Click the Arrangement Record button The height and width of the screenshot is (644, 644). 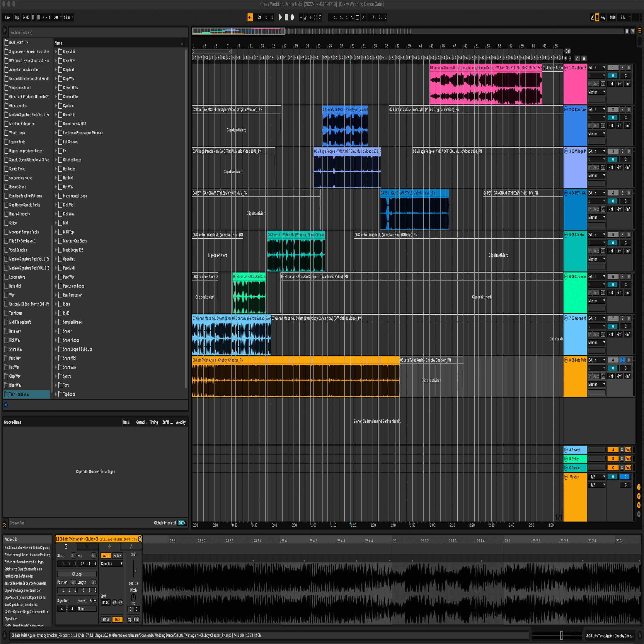tap(292, 17)
